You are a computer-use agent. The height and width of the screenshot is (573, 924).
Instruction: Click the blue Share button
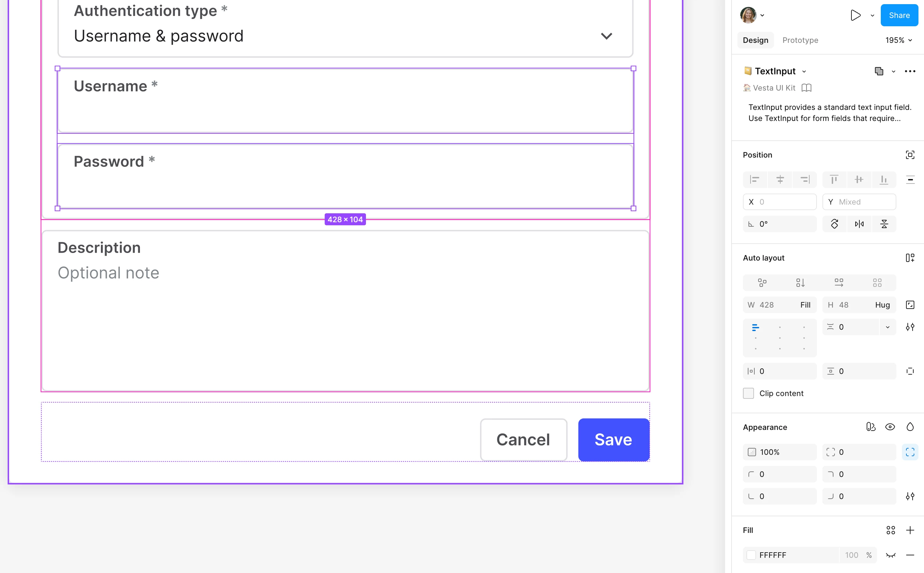click(899, 15)
